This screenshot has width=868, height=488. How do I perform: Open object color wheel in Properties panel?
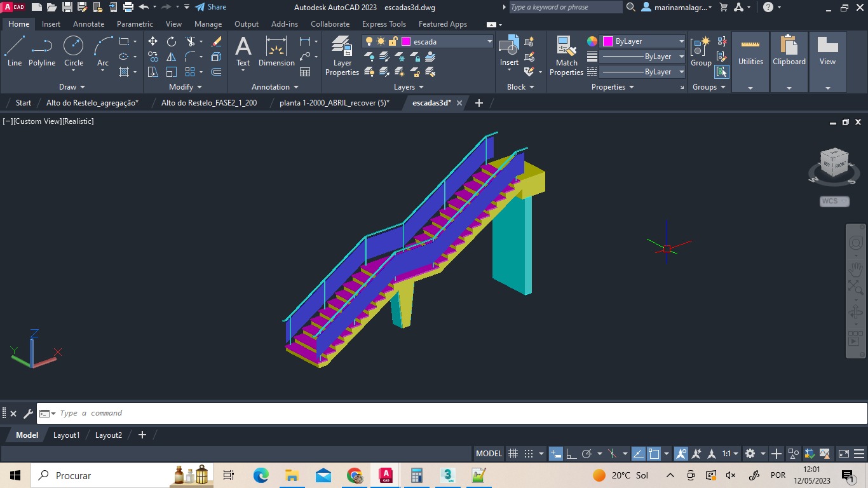coord(592,41)
